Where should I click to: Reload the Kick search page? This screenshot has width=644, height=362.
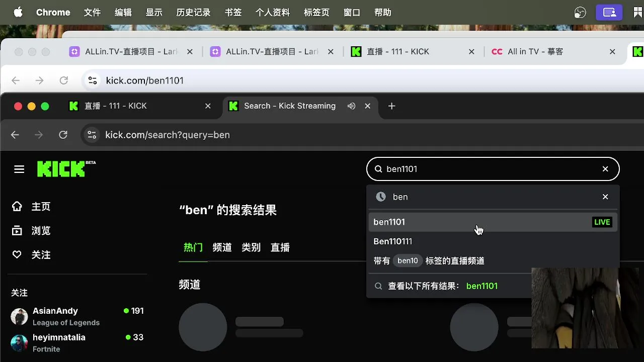click(63, 135)
